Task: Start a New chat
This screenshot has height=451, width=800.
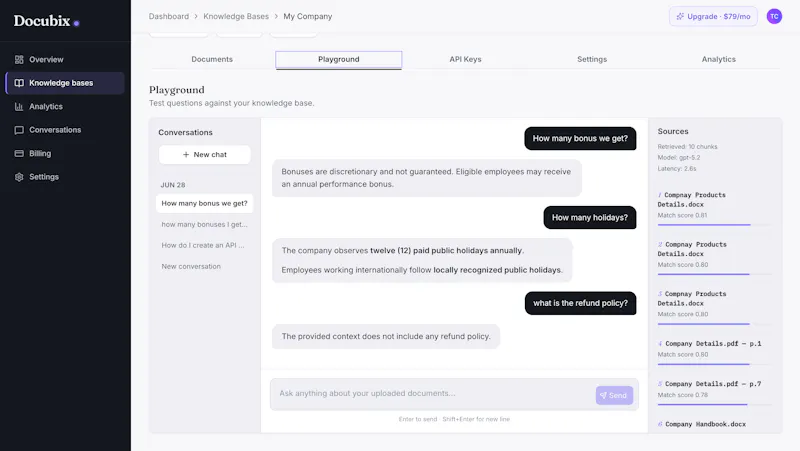Action: (x=205, y=155)
